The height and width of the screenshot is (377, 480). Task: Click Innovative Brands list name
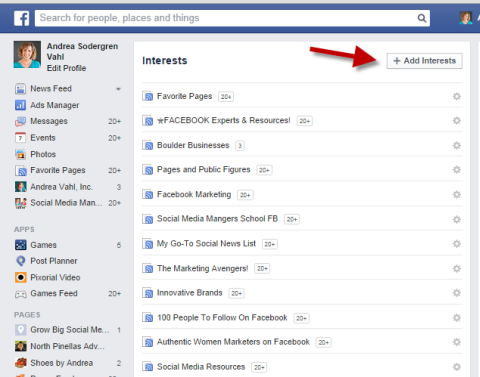pyautogui.click(x=190, y=293)
